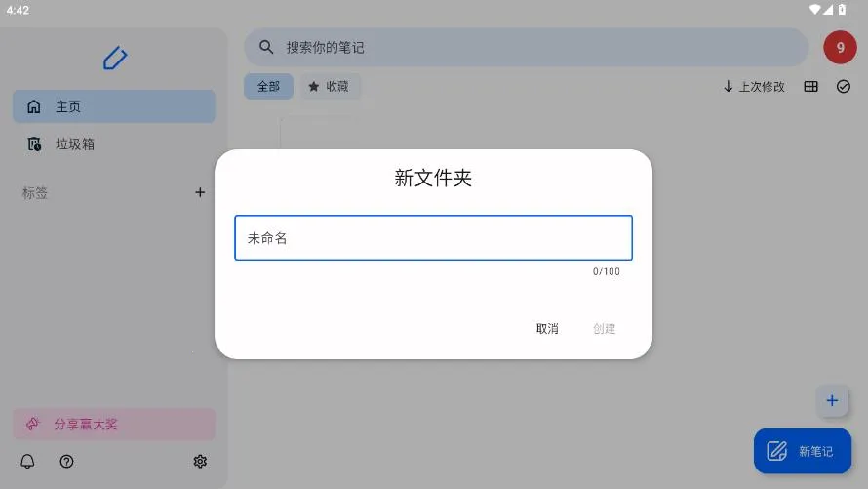Click the 新笔记 new note button
868x489 pixels.
803,451
